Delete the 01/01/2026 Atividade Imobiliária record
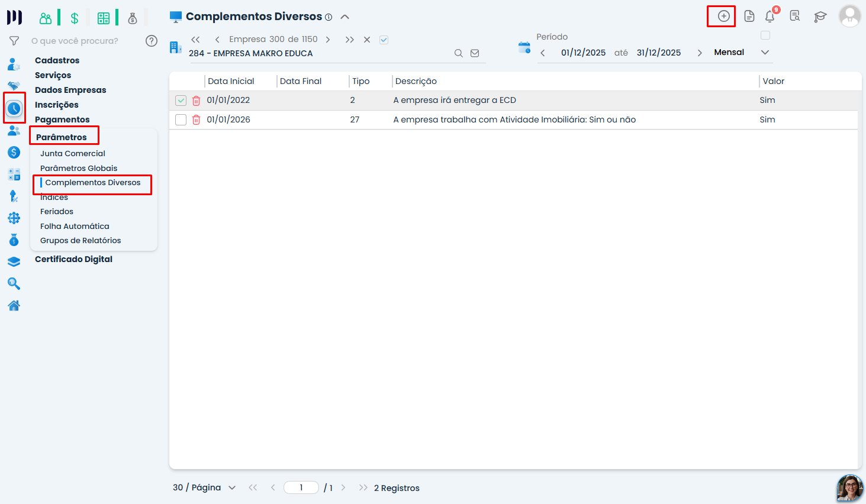Image resolution: width=866 pixels, height=504 pixels. click(196, 120)
